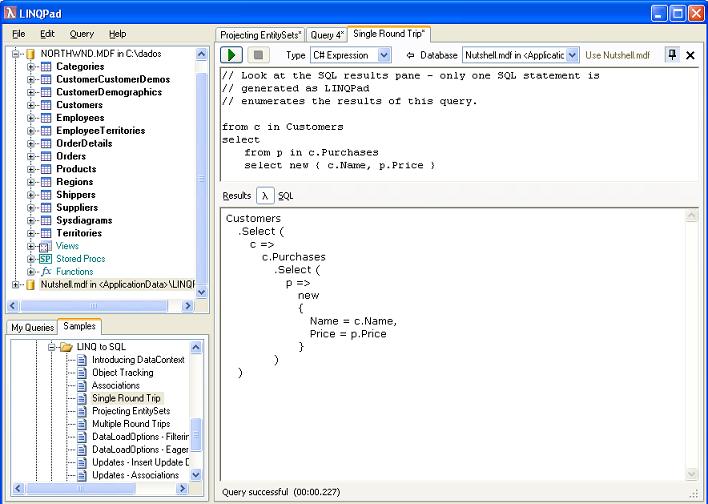Click the Categories table icon
The width and height of the screenshot is (708, 504).
click(x=46, y=67)
